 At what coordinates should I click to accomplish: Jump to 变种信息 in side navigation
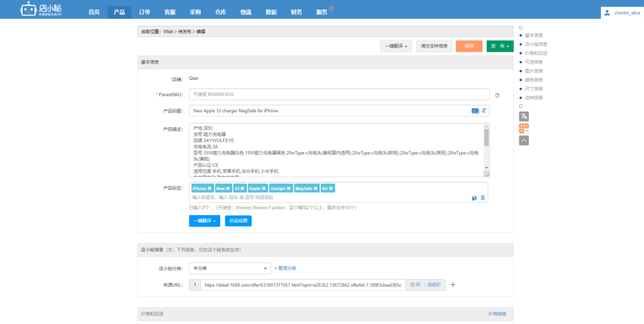(x=534, y=98)
